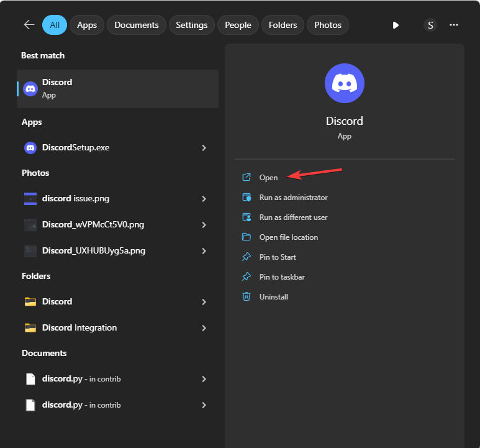Screen dimensions: 480x448
Task: Click the S user account avatar
Action: (430, 25)
